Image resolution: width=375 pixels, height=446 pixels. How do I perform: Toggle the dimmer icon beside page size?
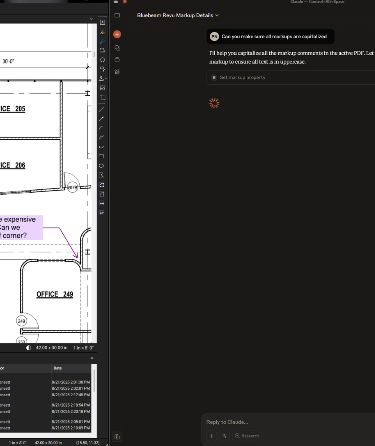28,348
